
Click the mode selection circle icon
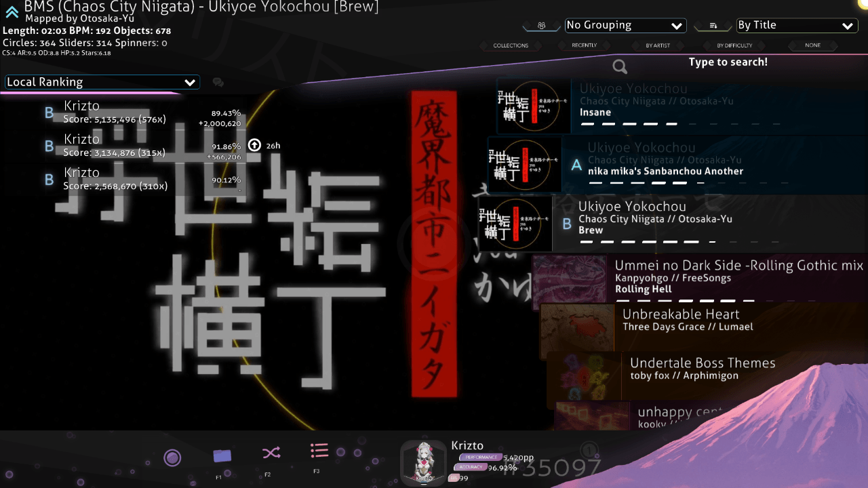pyautogui.click(x=172, y=458)
